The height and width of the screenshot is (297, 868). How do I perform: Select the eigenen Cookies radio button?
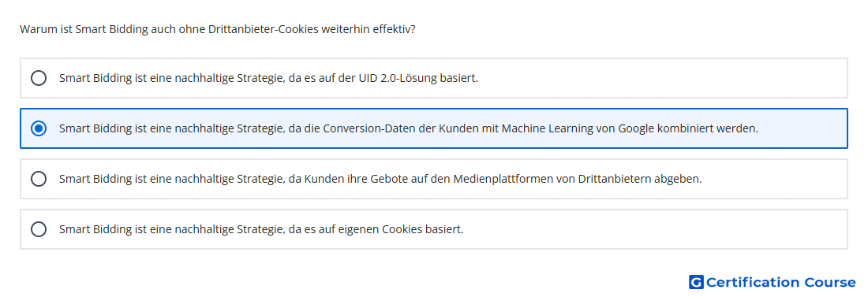coord(39,229)
